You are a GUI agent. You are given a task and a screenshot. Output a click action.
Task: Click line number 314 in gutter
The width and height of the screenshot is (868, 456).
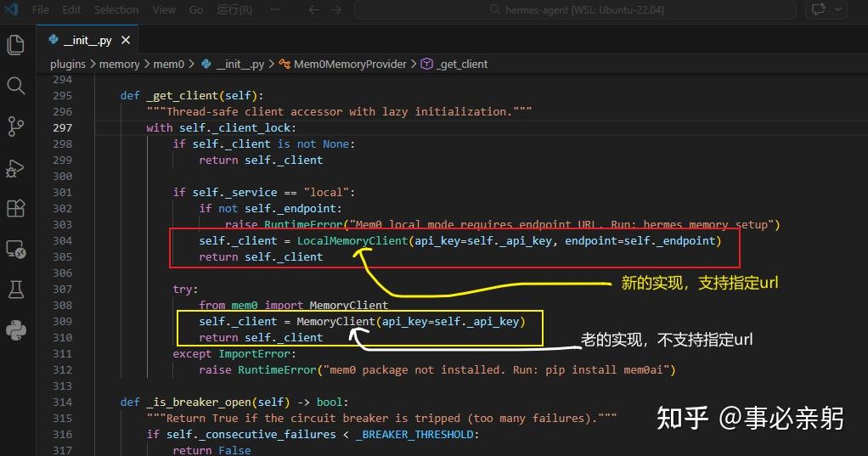click(x=62, y=403)
